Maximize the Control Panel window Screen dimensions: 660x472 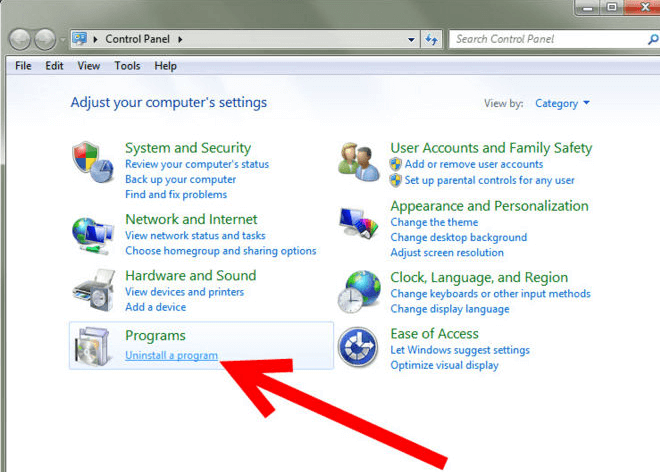612,7
